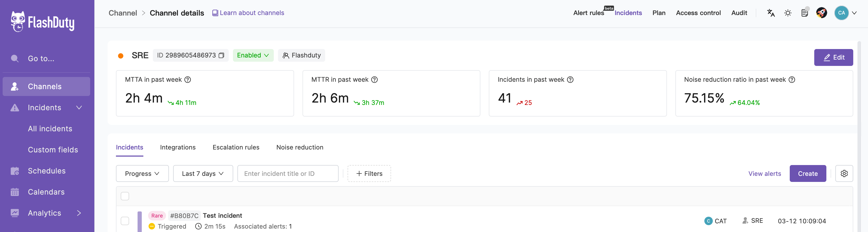This screenshot has height=232, width=868.
Task: Tick the select-all incidents checkbox
Action: [x=125, y=196]
